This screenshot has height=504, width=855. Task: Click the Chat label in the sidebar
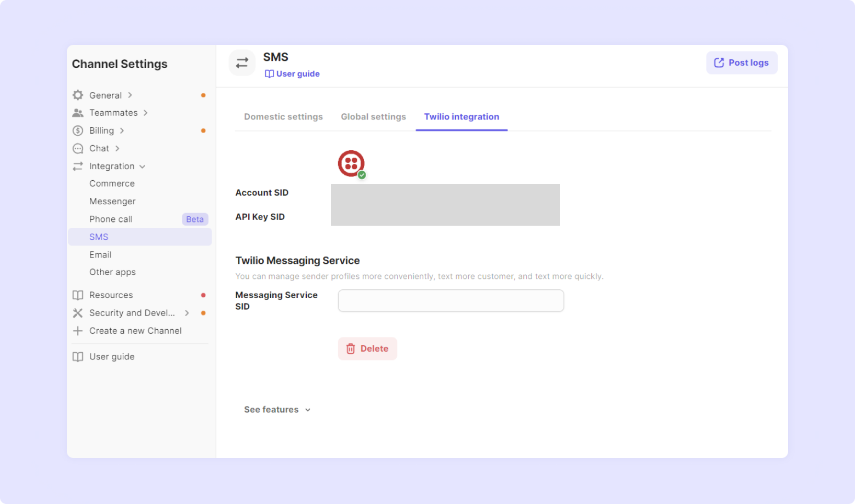(x=99, y=148)
